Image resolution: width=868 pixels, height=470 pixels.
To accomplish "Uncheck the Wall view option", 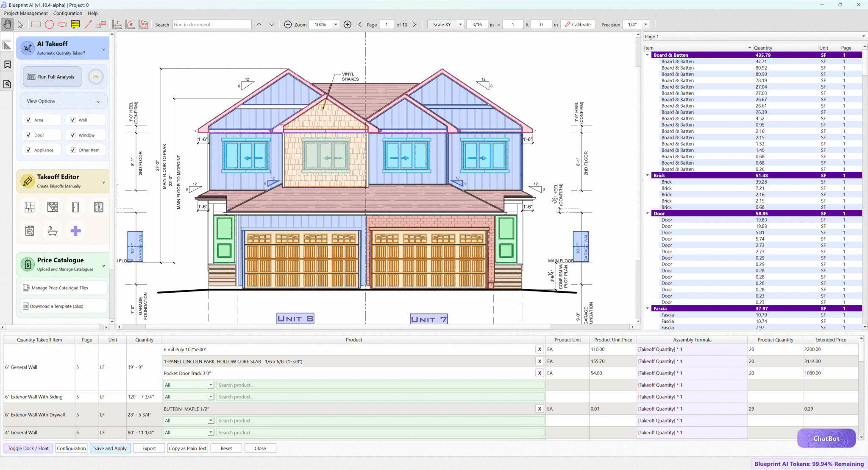I will pyautogui.click(x=72, y=120).
